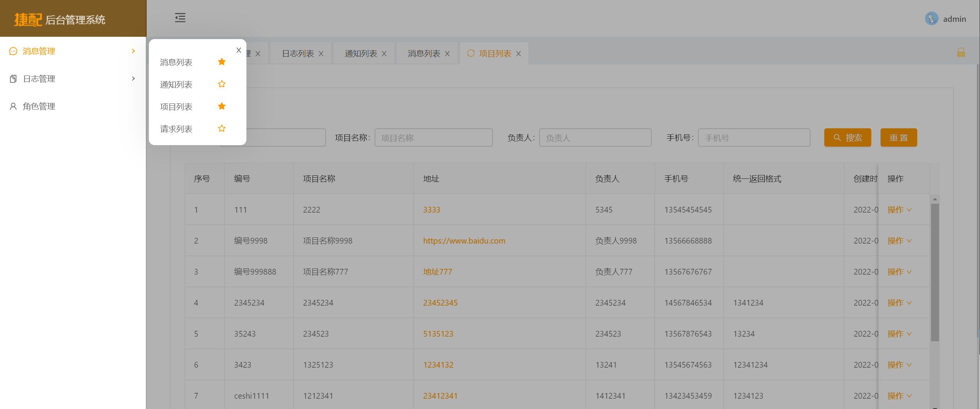Open 操作 dropdown for row 4

click(x=899, y=303)
